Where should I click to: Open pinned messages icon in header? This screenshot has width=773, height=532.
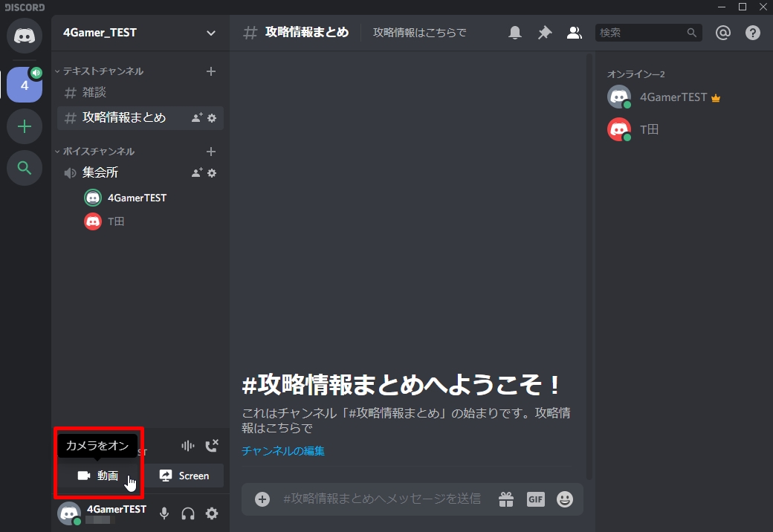pos(545,33)
